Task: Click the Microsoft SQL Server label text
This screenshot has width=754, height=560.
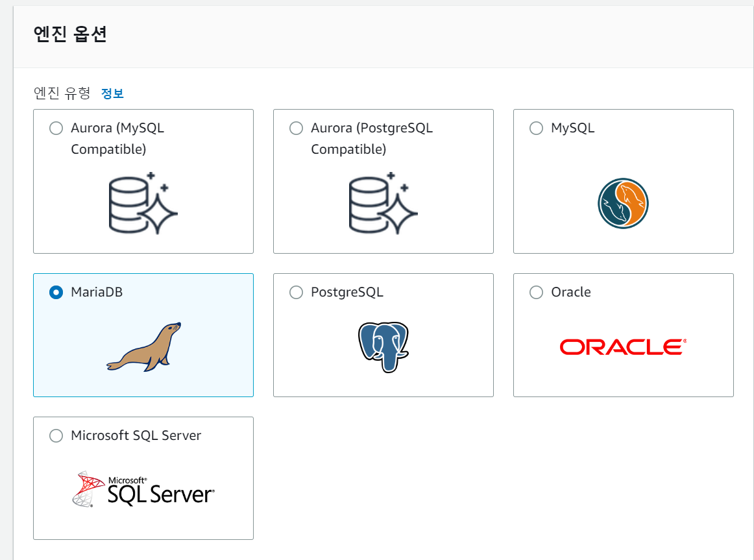Action: pos(136,435)
